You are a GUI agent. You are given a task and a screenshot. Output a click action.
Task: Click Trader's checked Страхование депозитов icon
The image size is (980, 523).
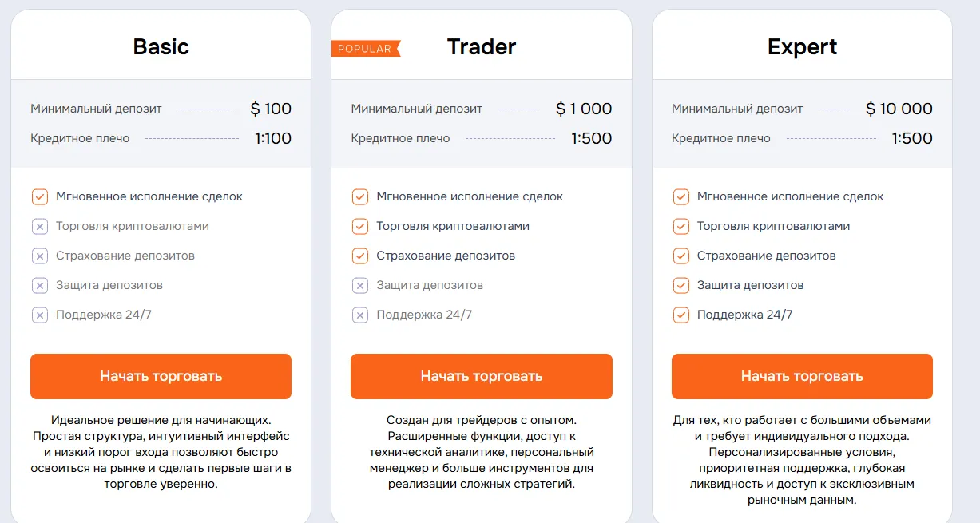pos(360,256)
